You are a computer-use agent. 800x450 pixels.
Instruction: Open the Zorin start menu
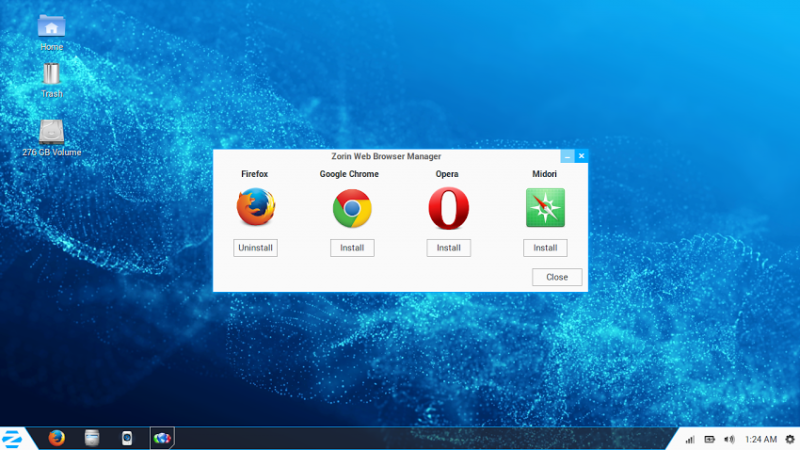pyautogui.click(x=12, y=439)
